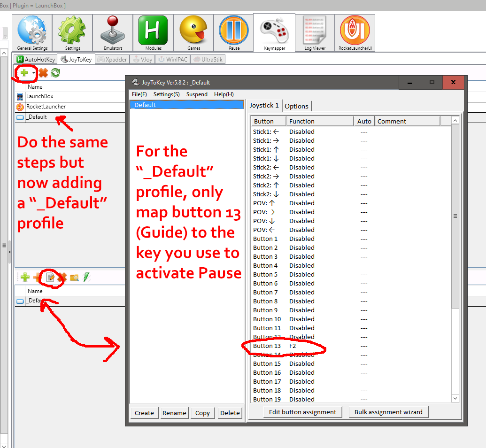Open the Emulators joystick icon
The image size is (486, 448).
113,33
